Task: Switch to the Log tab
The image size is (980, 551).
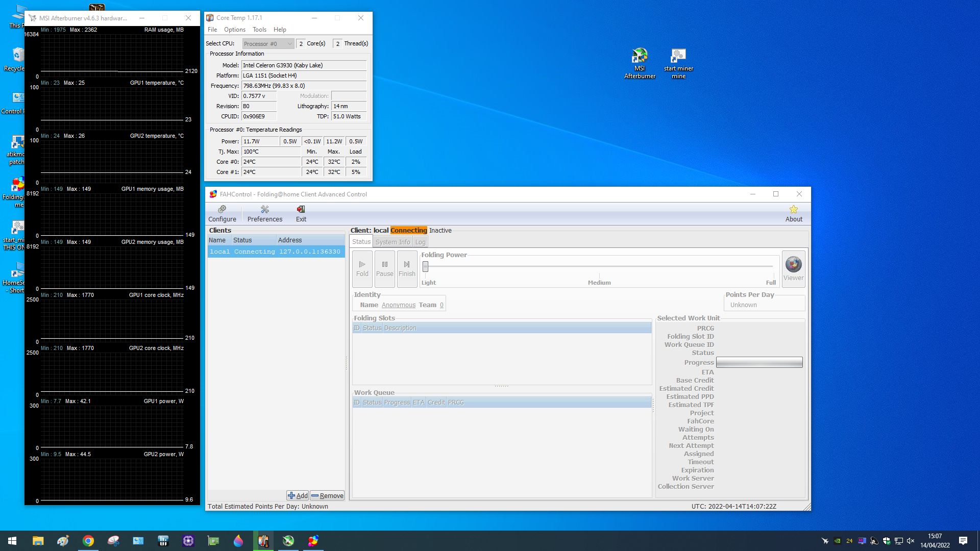Action: point(420,242)
